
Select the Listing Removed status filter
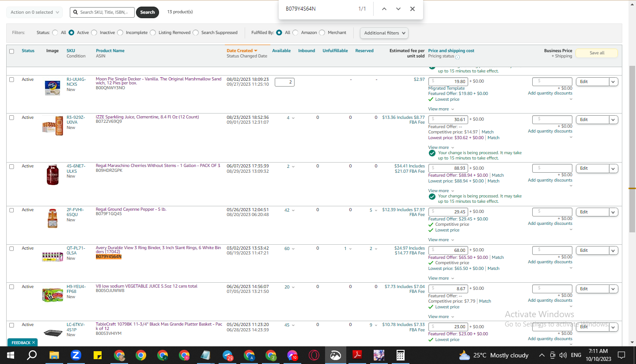(153, 33)
